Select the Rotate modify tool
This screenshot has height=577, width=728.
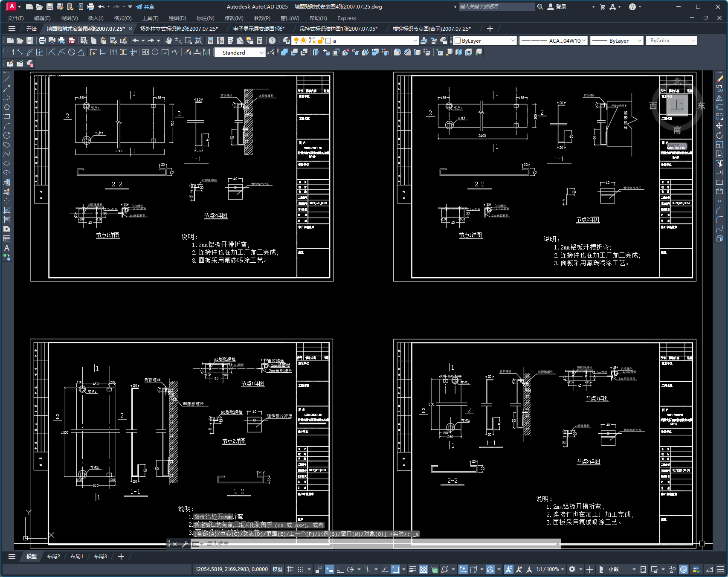click(719, 135)
